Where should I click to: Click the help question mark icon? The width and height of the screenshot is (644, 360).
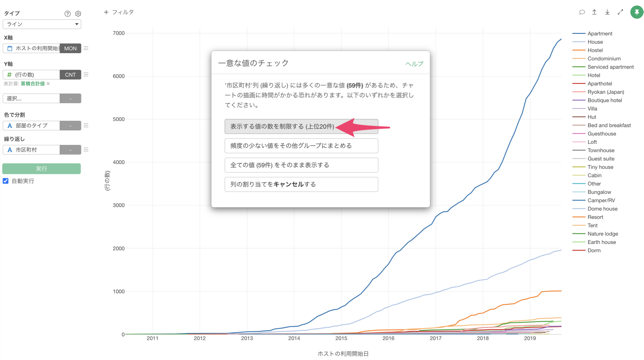coord(67,14)
